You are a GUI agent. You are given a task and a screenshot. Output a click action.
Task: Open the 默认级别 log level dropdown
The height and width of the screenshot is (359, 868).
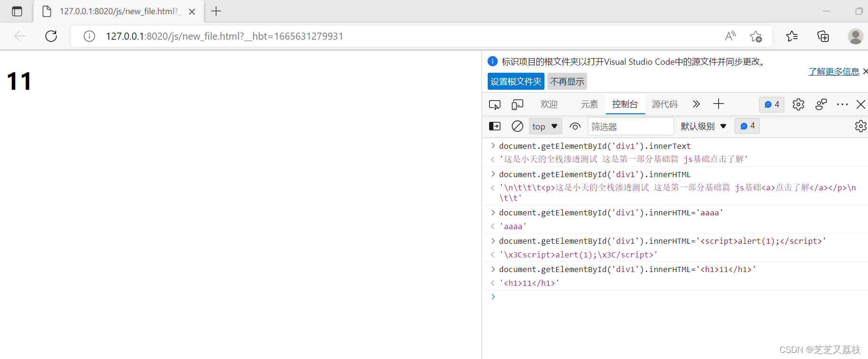(703, 126)
